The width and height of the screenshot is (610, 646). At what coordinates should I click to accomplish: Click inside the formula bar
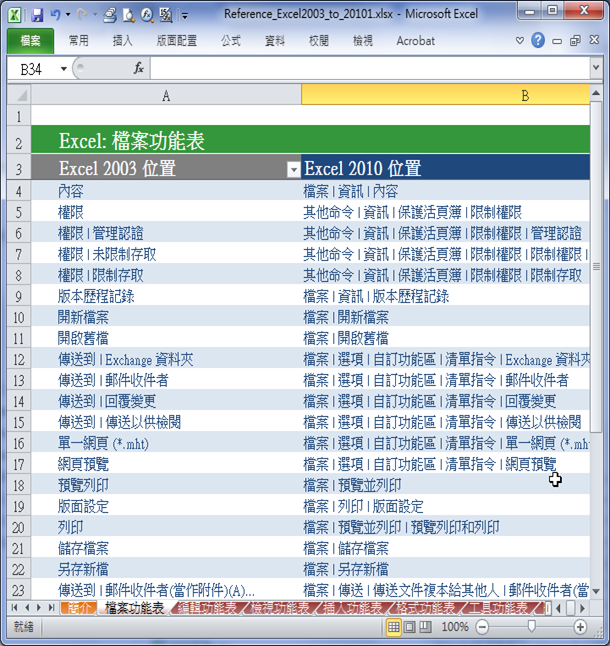(x=370, y=69)
